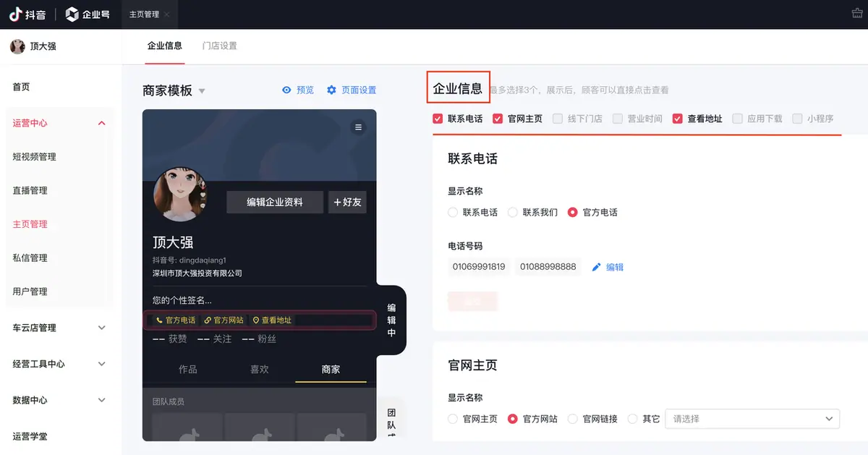
Task: Select 联系电话 radio under phone display name
Action: pos(453,213)
